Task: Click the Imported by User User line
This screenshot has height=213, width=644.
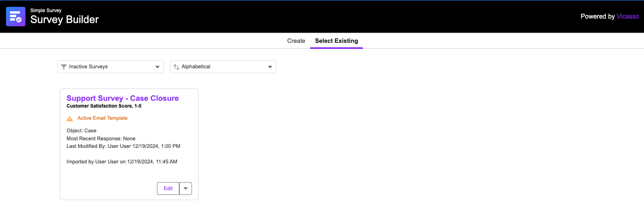Action: (122, 162)
